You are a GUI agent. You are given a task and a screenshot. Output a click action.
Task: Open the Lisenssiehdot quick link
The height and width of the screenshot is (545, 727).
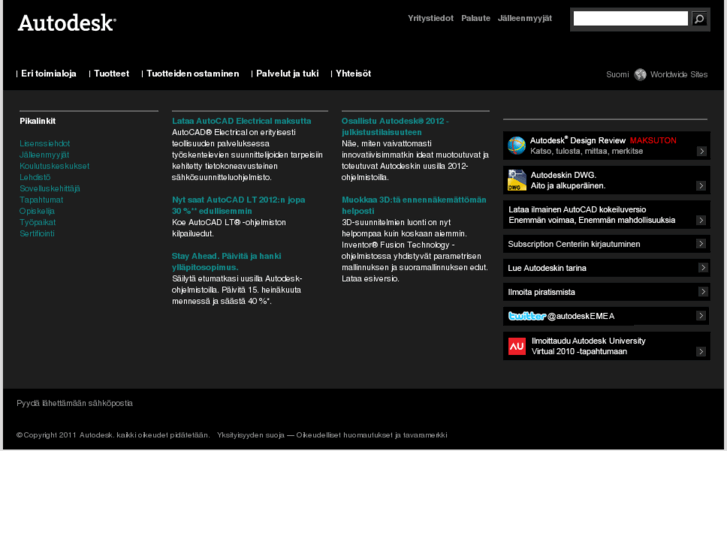[x=45, y=144]
